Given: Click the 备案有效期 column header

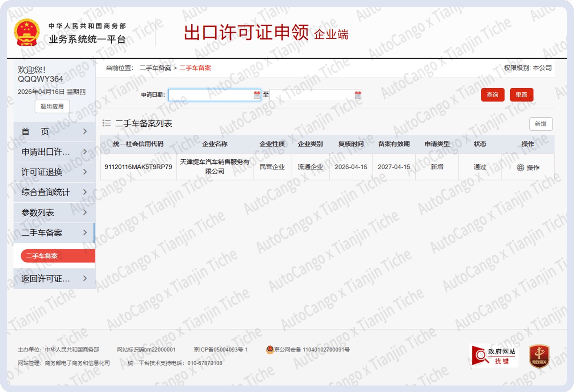Looking at the screenshot, I should coord(394,144).
